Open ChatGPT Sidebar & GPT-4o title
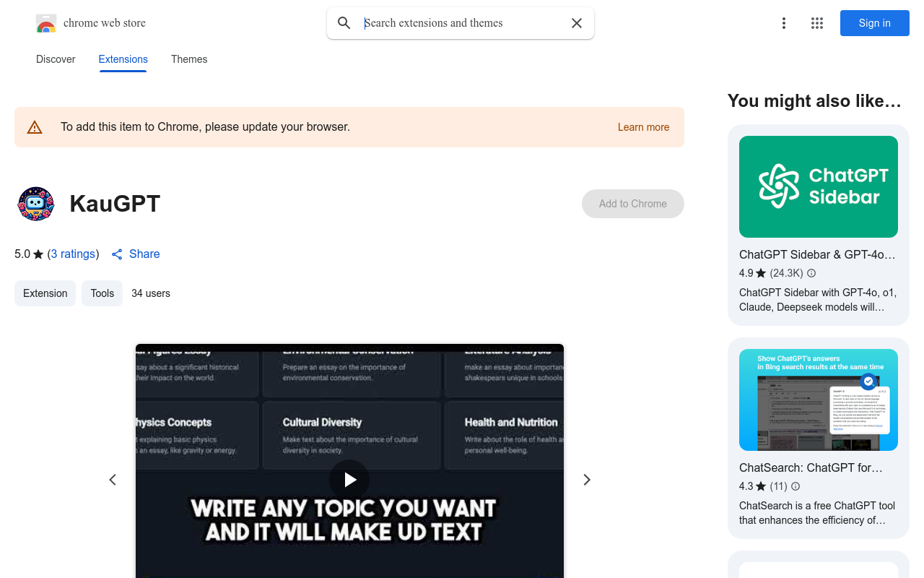924x578 pixels. pyautogui.click(x=817, y=254)
